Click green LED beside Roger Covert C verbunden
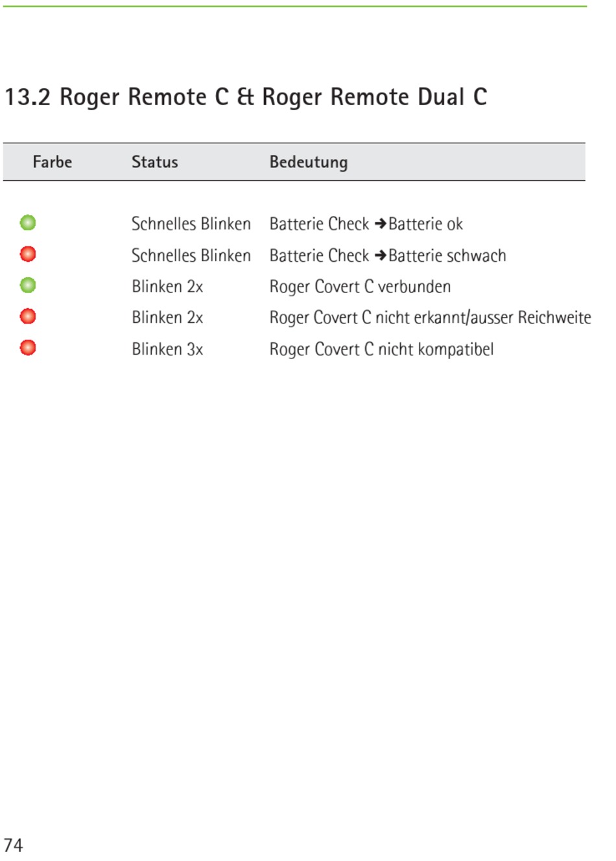Viewport: 616px width, 861px height. coord(28,285)
